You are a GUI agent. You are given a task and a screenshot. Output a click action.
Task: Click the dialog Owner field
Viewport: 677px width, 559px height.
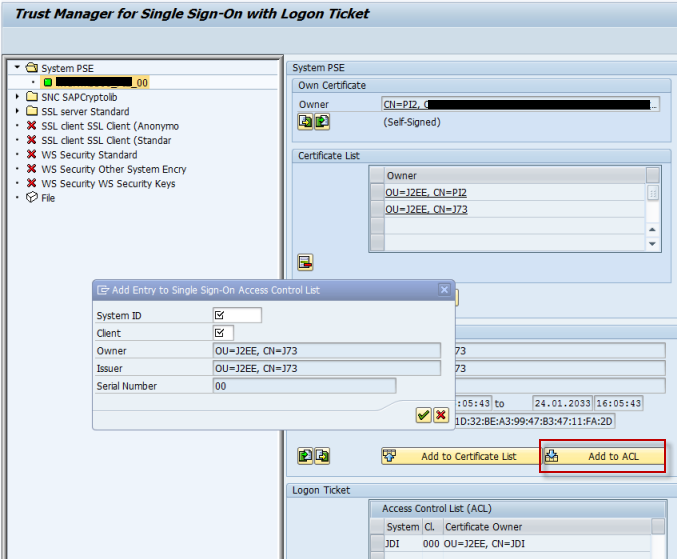tap(327, 351)
